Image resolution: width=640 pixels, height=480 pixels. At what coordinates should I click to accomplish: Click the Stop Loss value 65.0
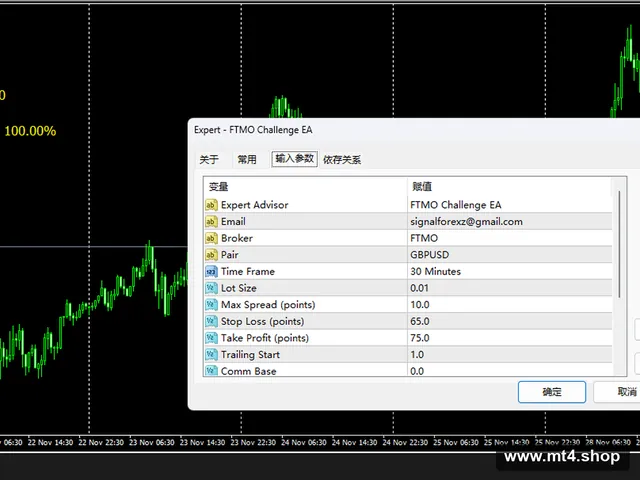[420, 322]
